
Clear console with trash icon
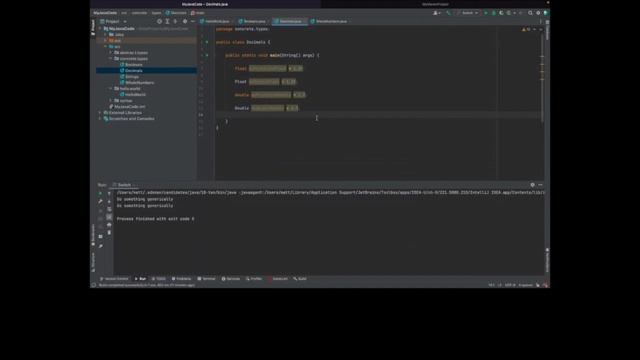coord(109,233)
